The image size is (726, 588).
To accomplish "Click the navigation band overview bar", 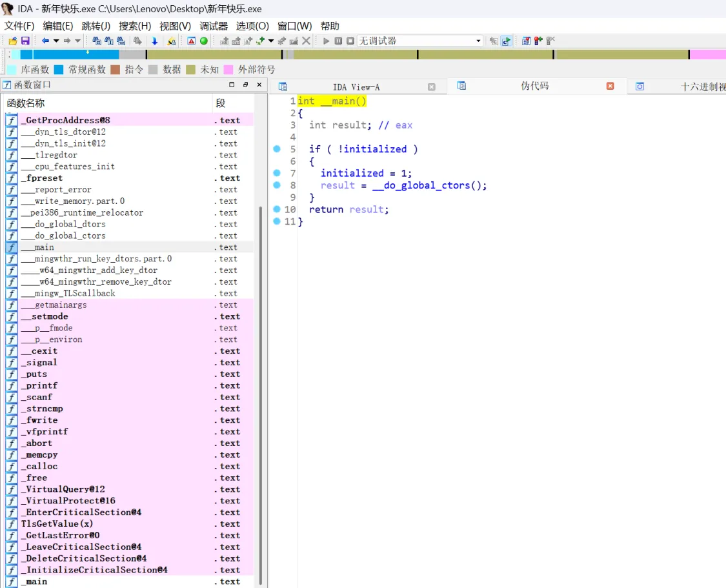I will [368, 54].
